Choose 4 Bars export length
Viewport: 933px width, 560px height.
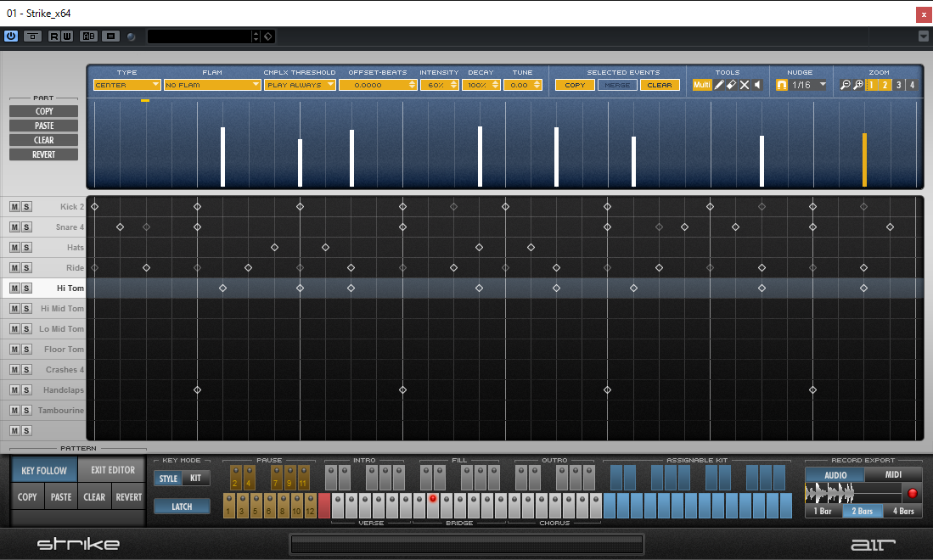(x=903, y=512)
